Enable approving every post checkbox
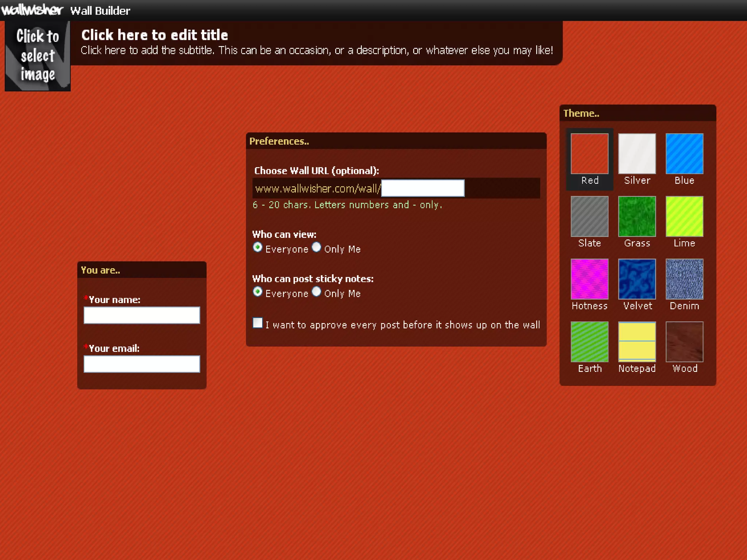 coord(258,323)
